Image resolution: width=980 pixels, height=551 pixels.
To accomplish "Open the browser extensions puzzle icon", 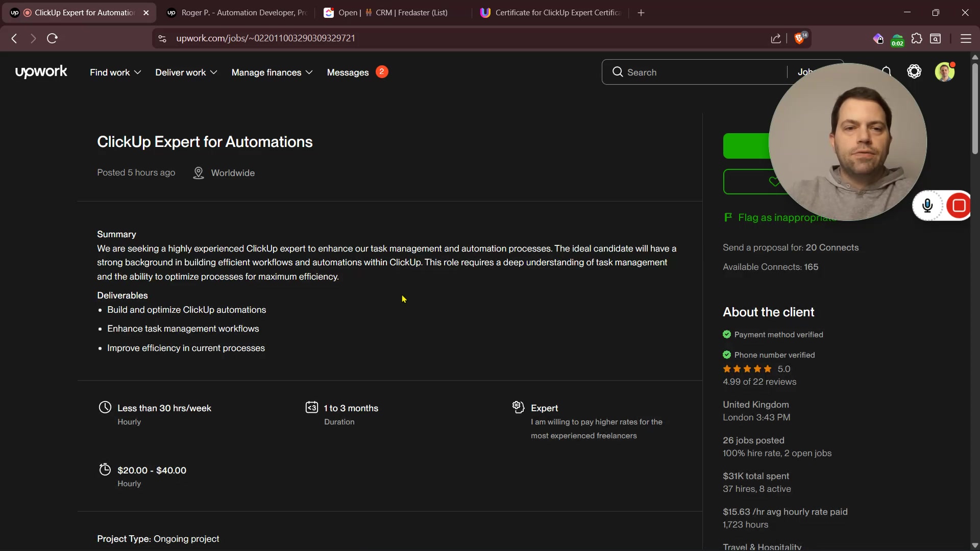I will (917, 39).
